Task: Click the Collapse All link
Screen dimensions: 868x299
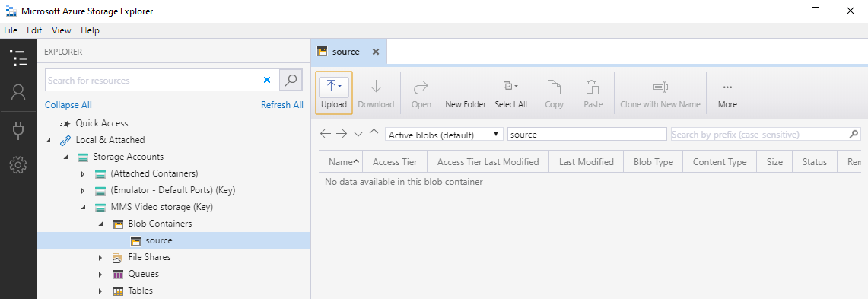Action: pos(68,105)
